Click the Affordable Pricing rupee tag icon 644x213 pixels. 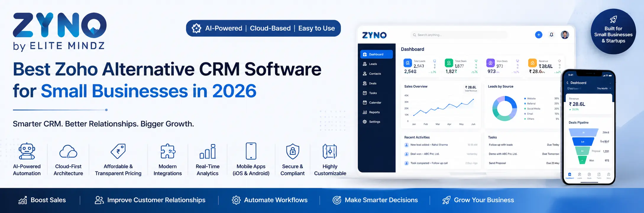118,151
